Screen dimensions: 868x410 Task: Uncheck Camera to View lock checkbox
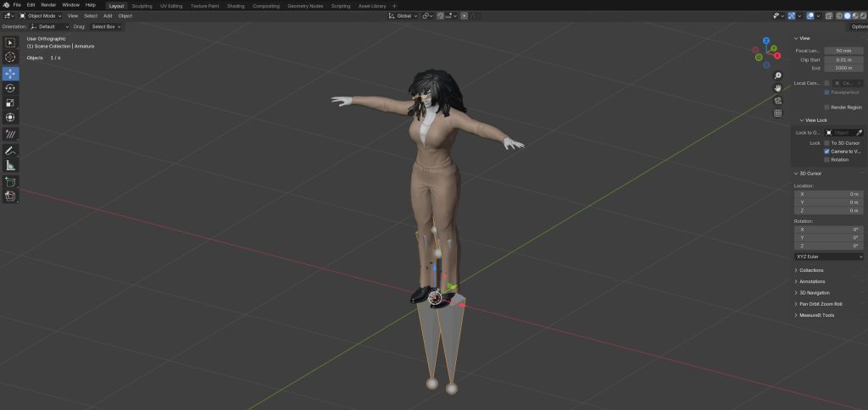[x=827, y=151]
